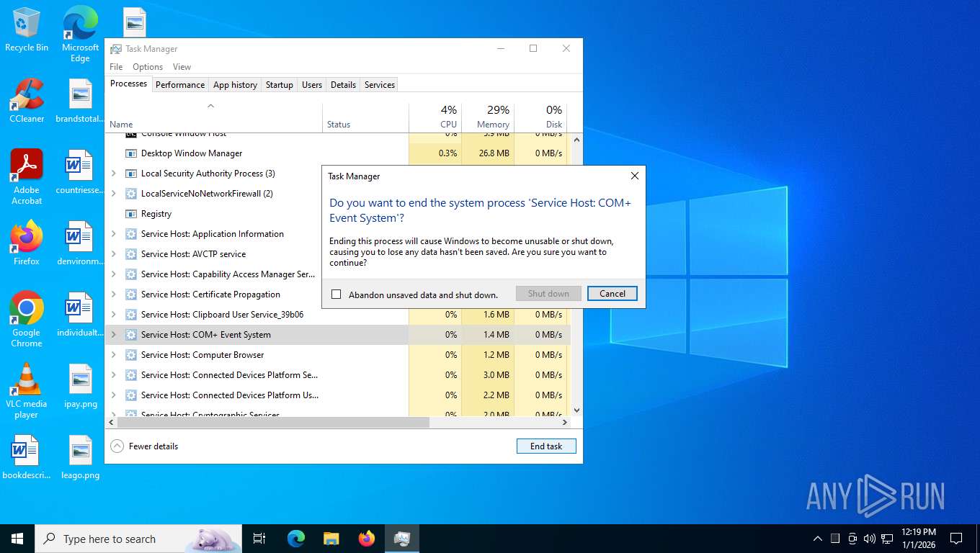Open Windows Start menu
This screenshot has width=980, height=553.
[x=17, y=539]
